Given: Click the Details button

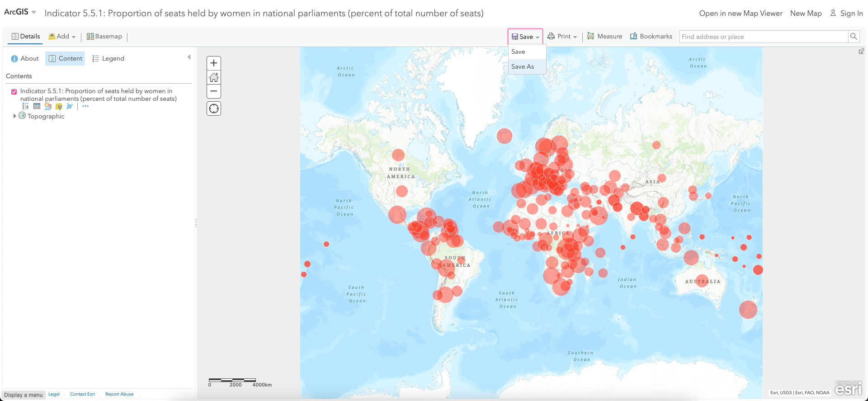Looking at the screenshot, I should [x=26, y=36].
